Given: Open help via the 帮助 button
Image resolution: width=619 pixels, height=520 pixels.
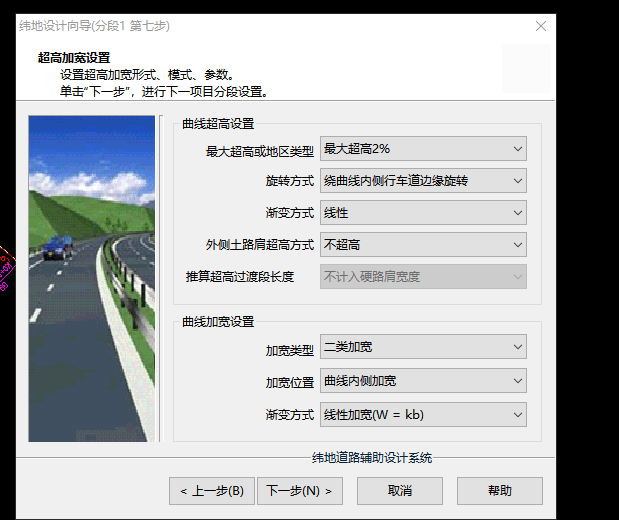Looking at the screenshot, I should [x=500, y=491].
